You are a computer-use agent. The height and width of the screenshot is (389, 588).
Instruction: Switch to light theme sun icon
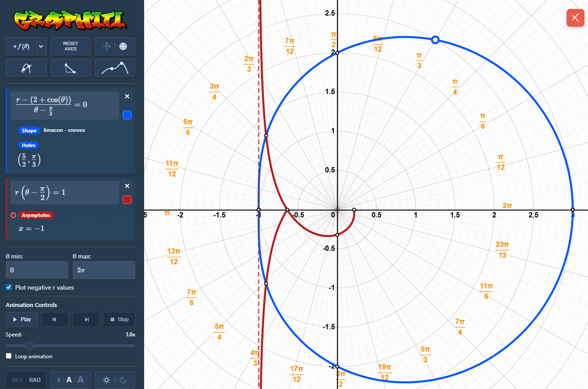pos(106,380)
